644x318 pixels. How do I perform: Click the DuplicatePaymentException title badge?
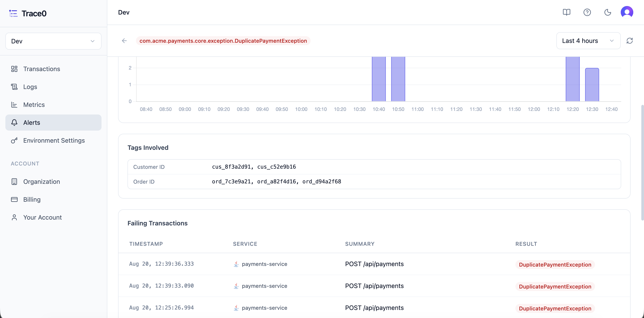223,41
